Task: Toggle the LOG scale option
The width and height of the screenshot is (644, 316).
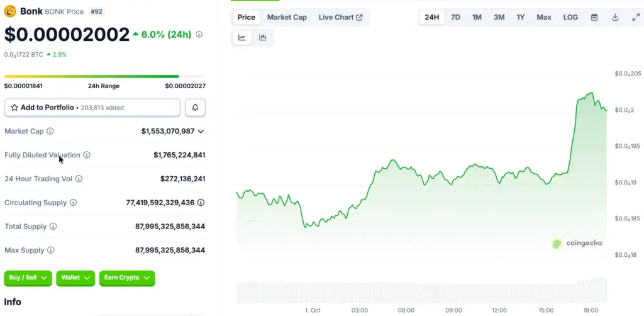Action: [570, 17]
